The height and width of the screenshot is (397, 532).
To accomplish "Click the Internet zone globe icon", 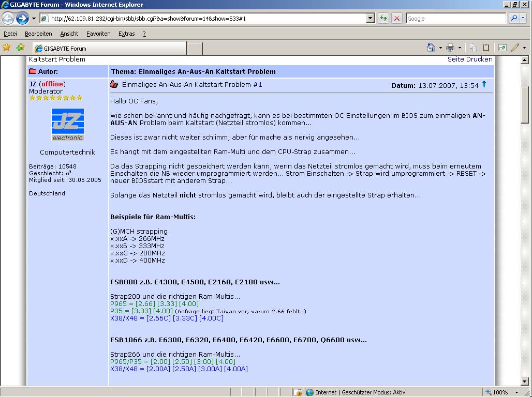I will pos(309,392).
